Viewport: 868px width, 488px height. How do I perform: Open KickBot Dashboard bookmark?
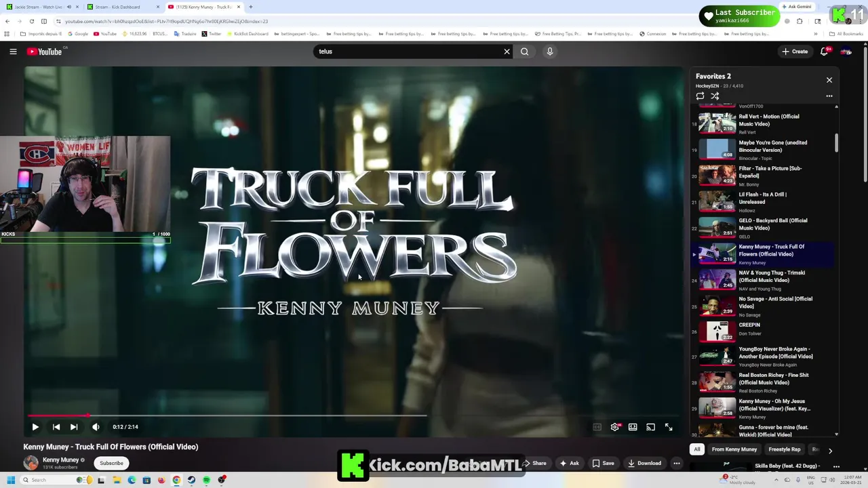click(248, 34)
